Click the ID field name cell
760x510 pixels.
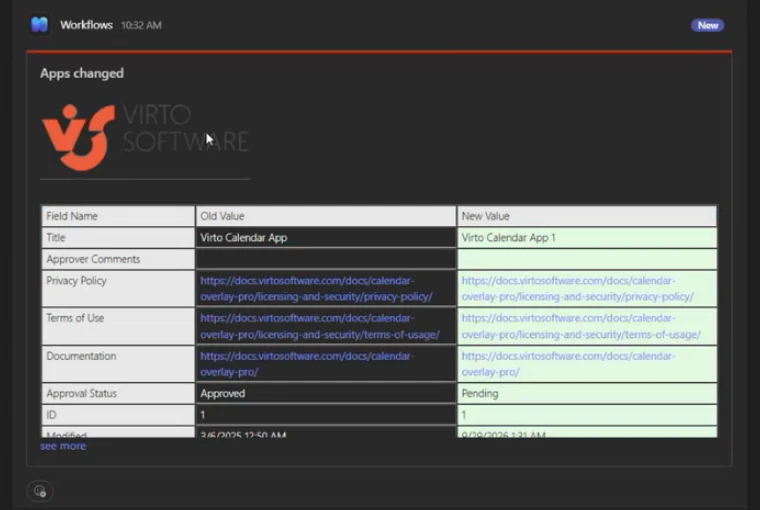point(118,415)
